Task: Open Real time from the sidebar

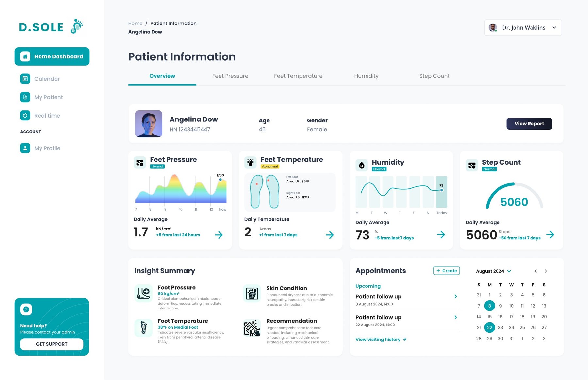Action: pyautogui.click(x=40, y=115)
